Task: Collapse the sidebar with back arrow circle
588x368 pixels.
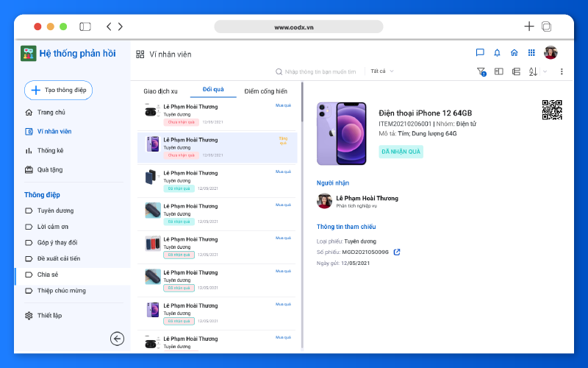Action: 117,339
